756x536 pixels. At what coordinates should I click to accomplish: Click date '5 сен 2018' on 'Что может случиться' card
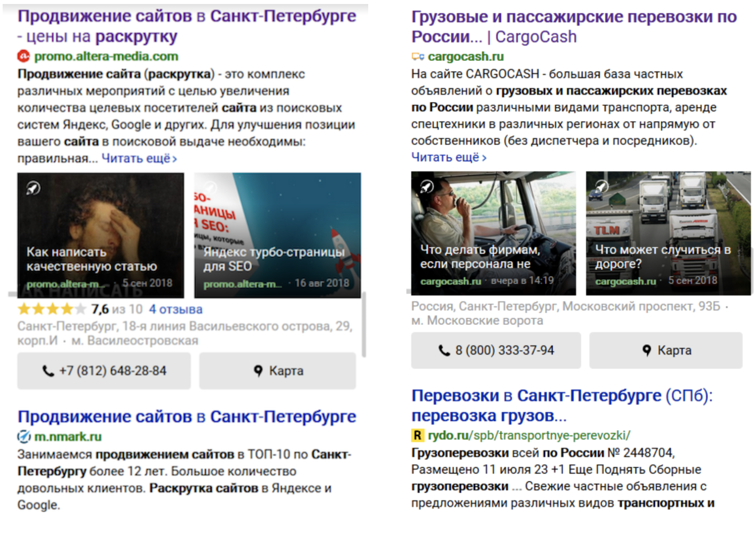693,280
